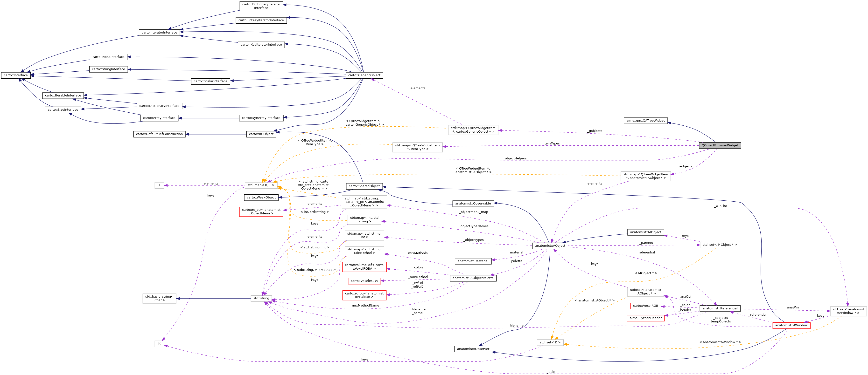Open std::map< QTreeWidgetItem *, anatomist::AObject * > node
This screenshot has height=375, width=868.
(x=646, y=176)
